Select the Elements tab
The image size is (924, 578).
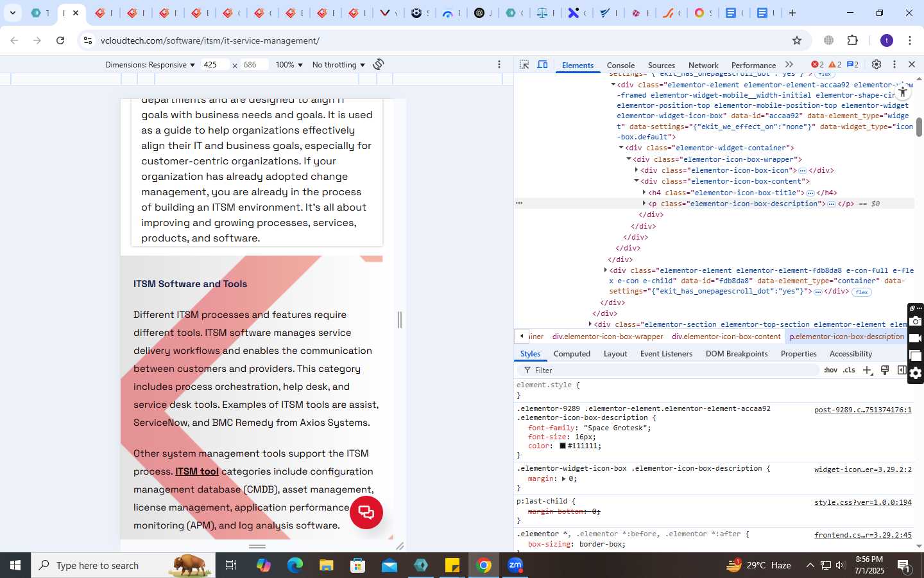click(577, 65)
